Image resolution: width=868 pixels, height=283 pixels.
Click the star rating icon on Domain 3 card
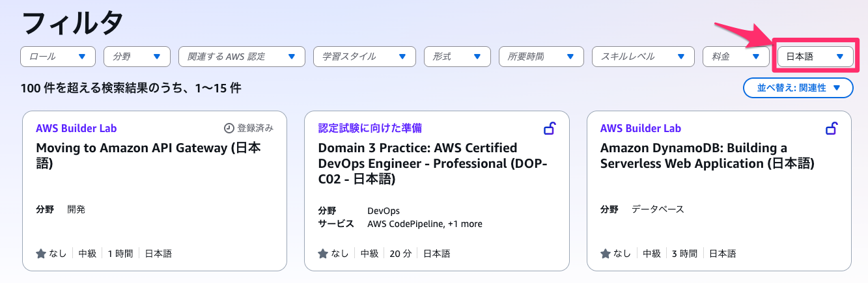323,253
